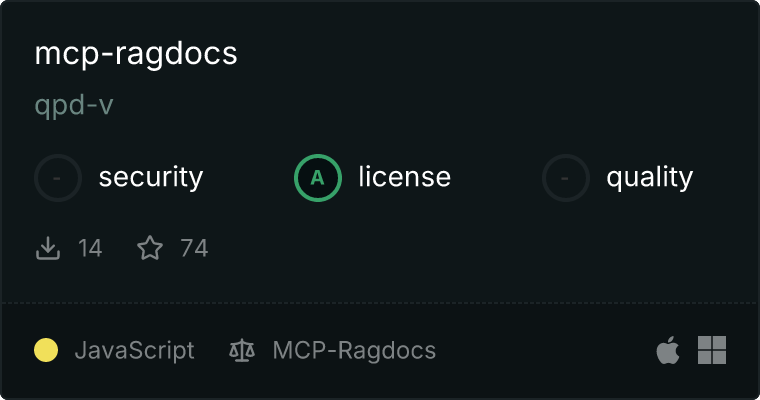This screenshot has height=400, width=760.
Task: Click the Windows platform icon
Action: [712, 350]
